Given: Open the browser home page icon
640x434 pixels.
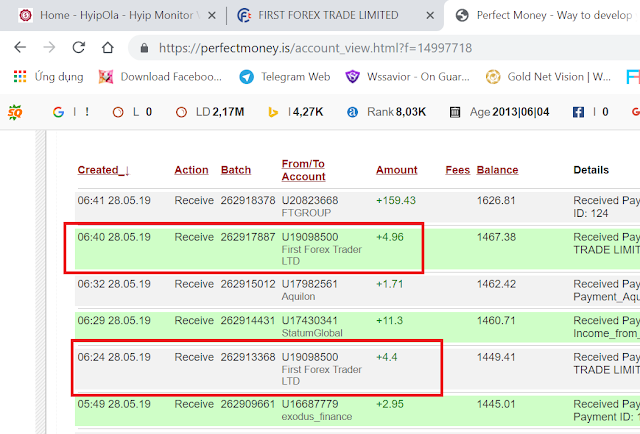Looking at the screenshot, I should click(108, 48).
